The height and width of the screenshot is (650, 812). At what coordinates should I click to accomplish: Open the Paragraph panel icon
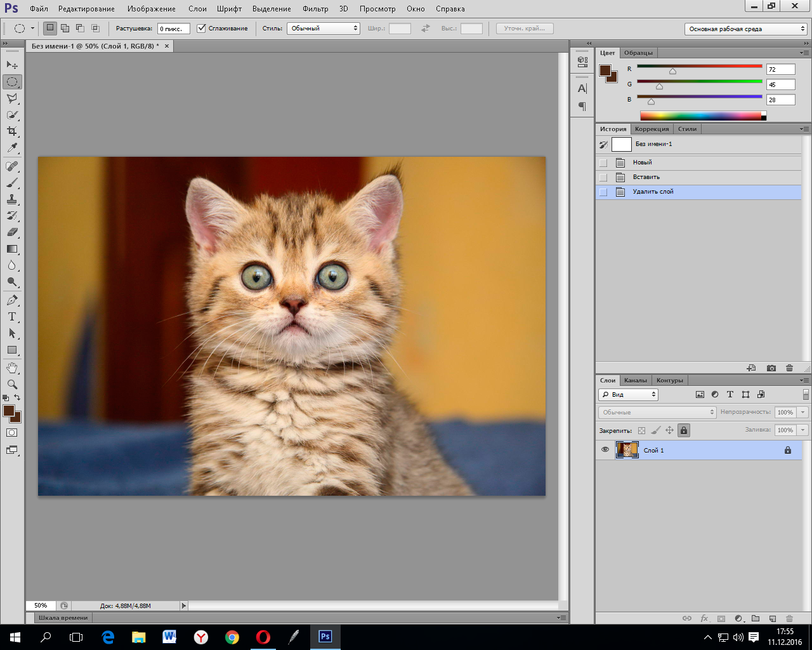point(582,106)
